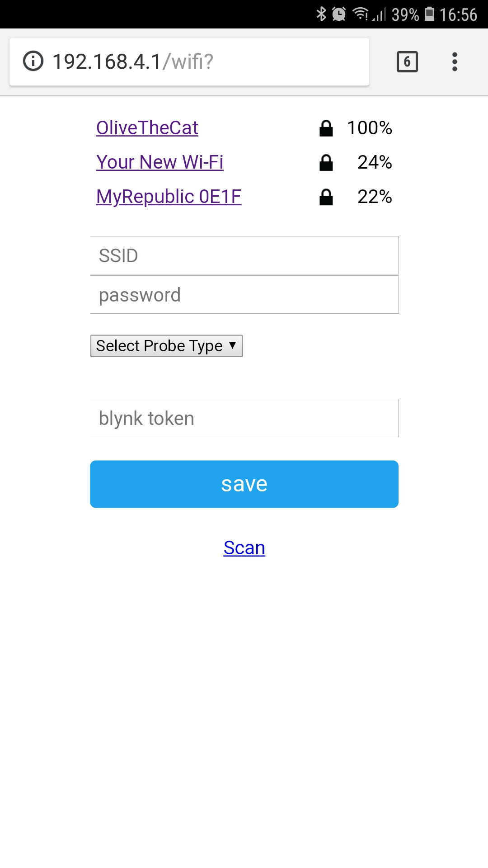Tap the Bluetooth icon in status bar

(321, 14)
